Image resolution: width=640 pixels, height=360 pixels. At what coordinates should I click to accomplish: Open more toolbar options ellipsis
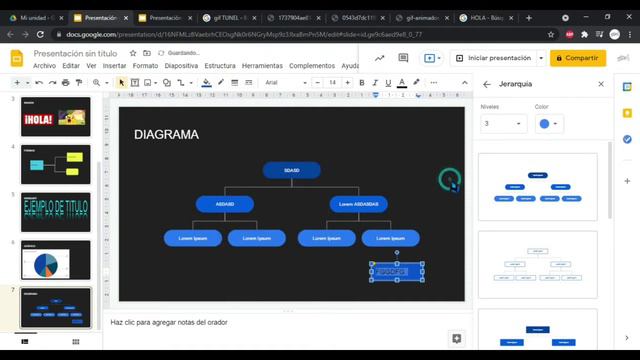[x=433, y=83]
